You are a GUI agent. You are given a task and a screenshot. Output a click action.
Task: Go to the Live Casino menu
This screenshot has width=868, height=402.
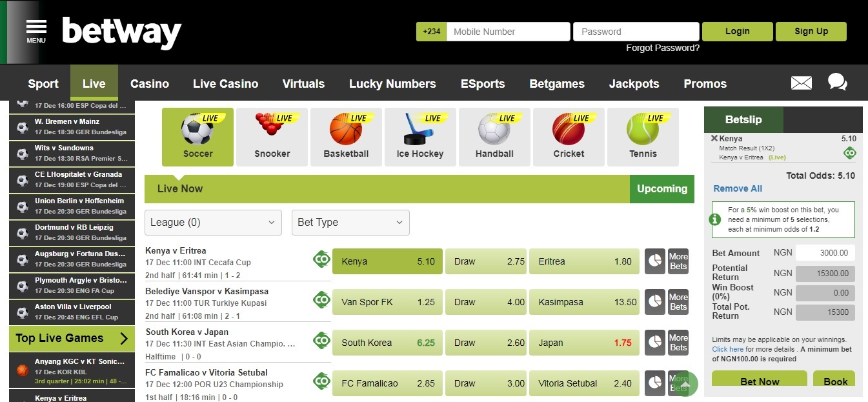tap(225, 84)
